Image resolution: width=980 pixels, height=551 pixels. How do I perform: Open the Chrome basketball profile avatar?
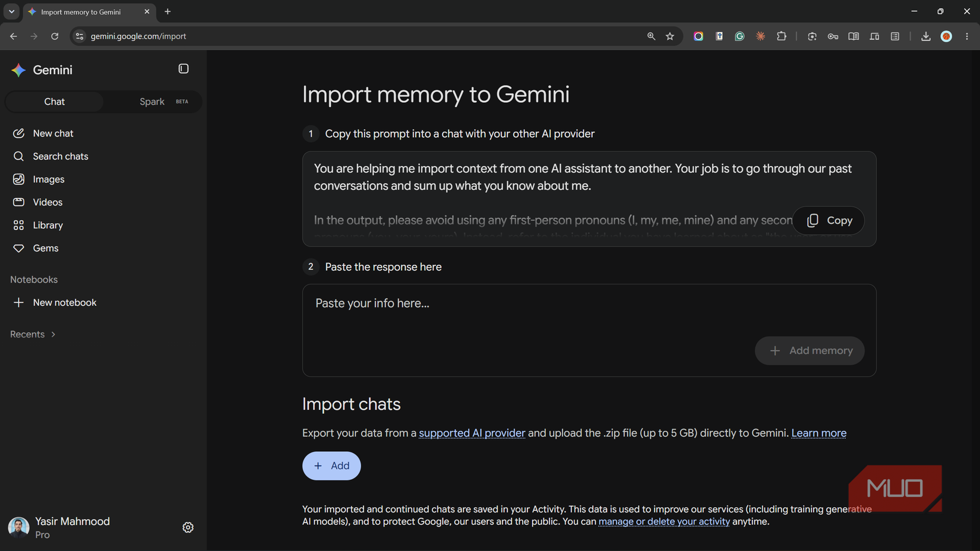(947, 36)
